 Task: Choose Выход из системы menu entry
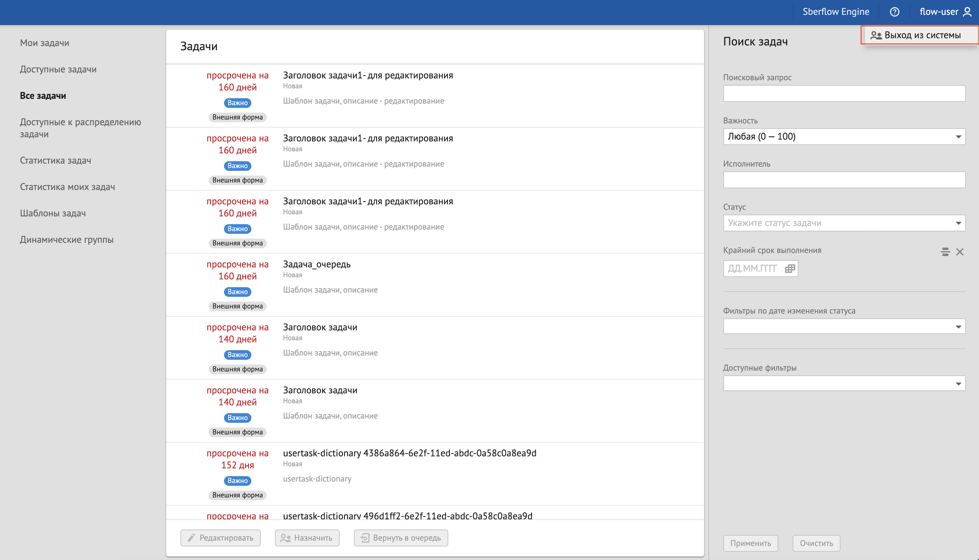(922, 35)
